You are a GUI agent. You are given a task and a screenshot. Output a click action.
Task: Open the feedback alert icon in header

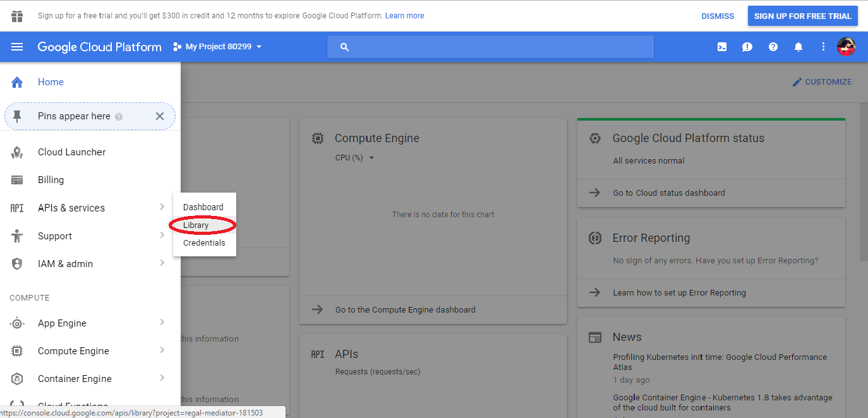click(747, 47)
